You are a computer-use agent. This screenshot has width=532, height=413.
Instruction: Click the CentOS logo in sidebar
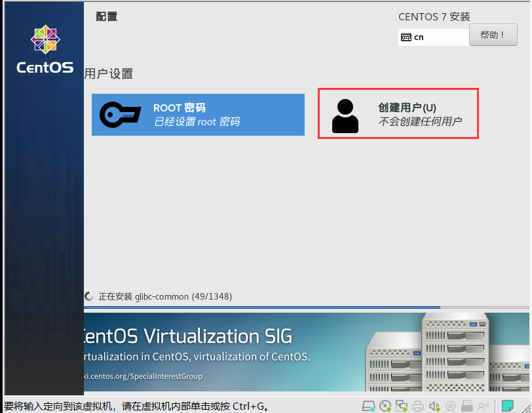coord(45,49)
